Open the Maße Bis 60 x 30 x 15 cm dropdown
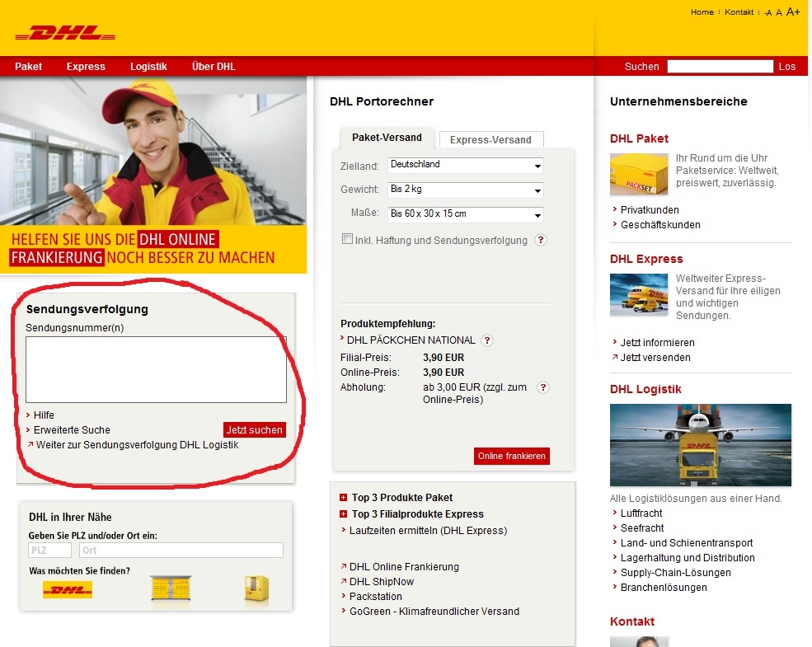 point(466,214)
